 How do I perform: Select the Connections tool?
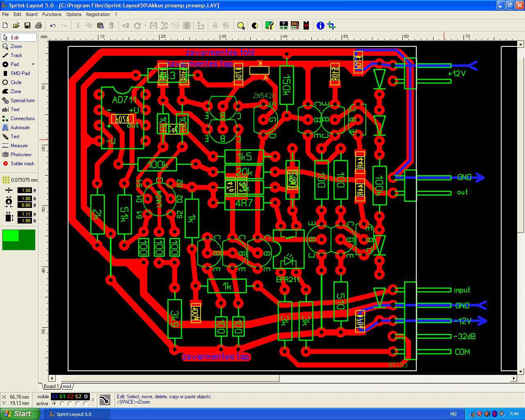click(19, 119)
